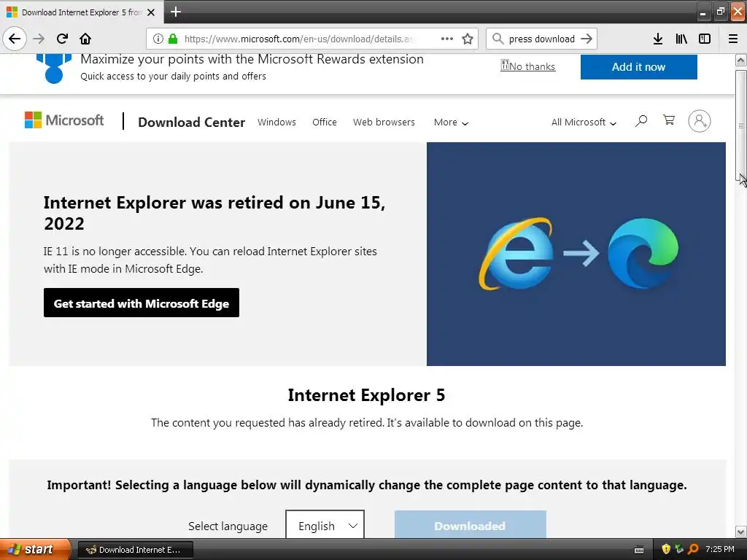The image size is (747, 560).
Task: Open the Library bookmarks icon
Action: pyautogui.click(x=681, y=39)
